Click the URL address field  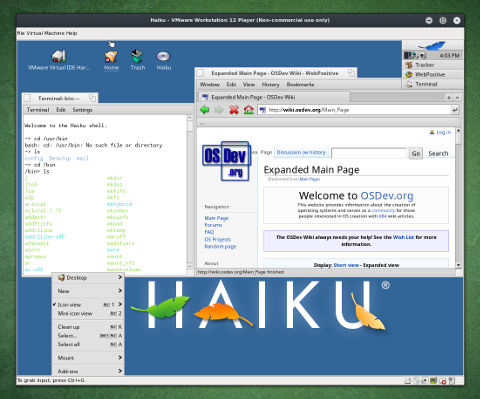pyautogui.click(x=354, y=110)
